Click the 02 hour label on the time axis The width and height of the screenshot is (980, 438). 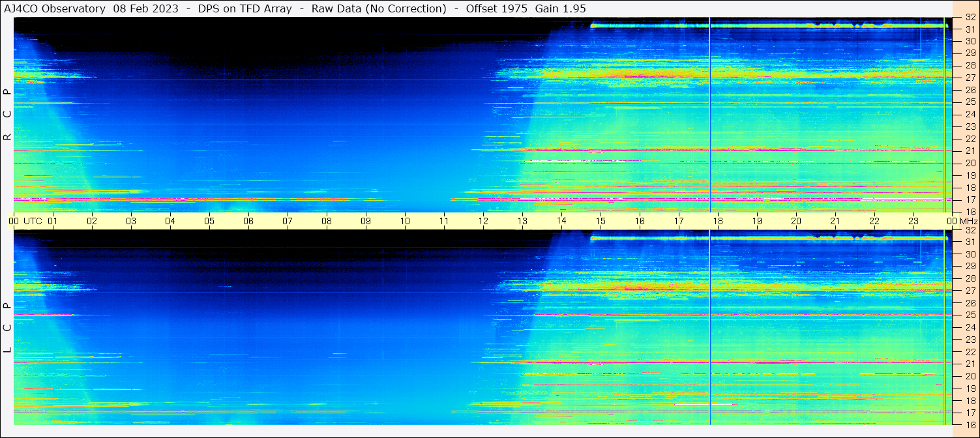pos(92,221)
